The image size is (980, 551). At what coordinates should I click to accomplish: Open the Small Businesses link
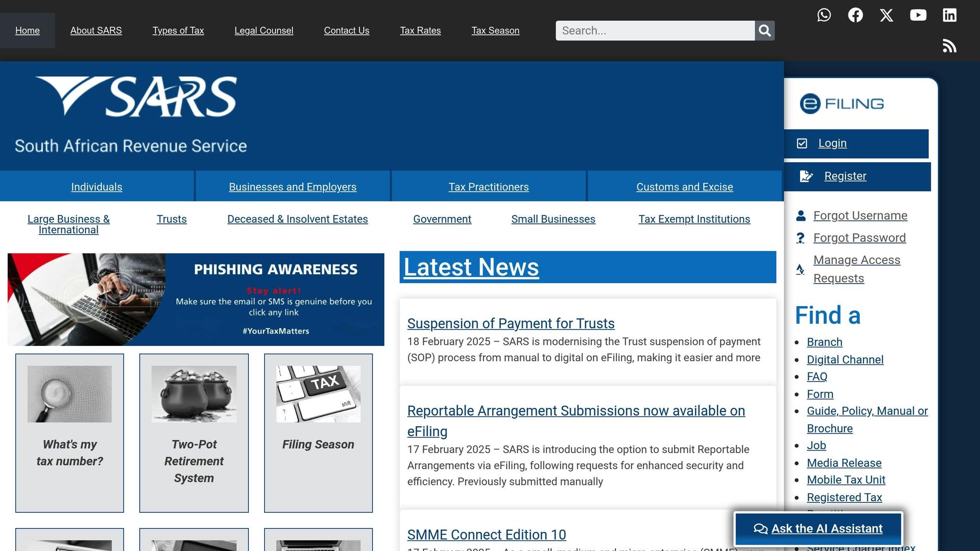pos(553,219)
